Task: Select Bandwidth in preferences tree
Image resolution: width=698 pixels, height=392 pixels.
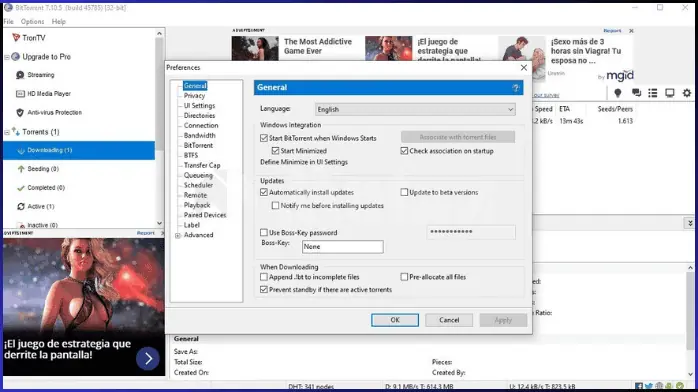Action: pos(199,135)
